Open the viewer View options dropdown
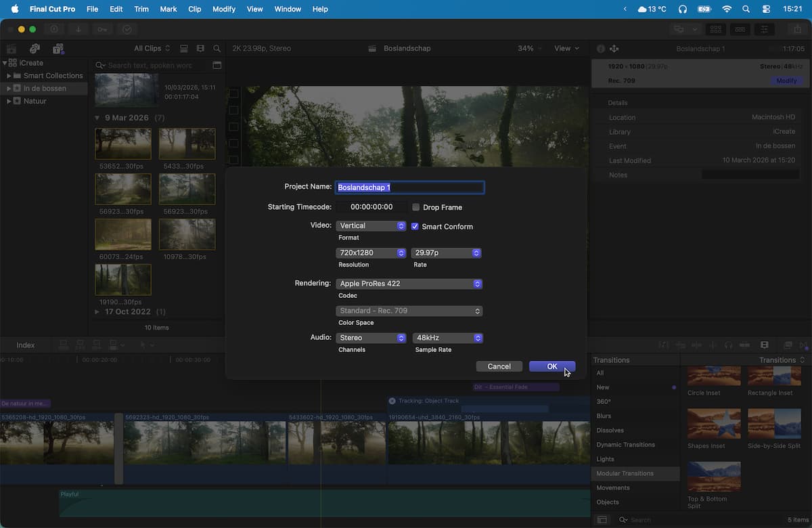Viewport: 812px width, 528px height. 567,49
